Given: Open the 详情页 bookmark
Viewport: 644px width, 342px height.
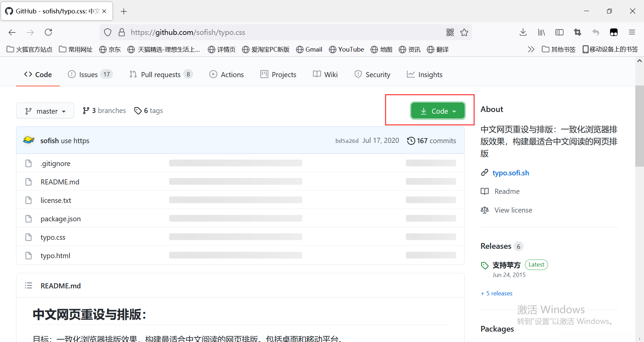Looking at the screenshot, I should [222, 50].
